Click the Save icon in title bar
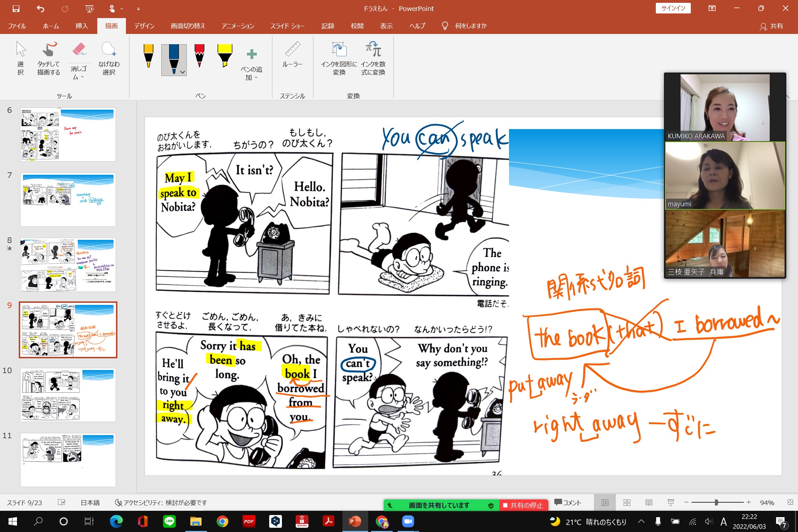 click(x=16, y=8)
